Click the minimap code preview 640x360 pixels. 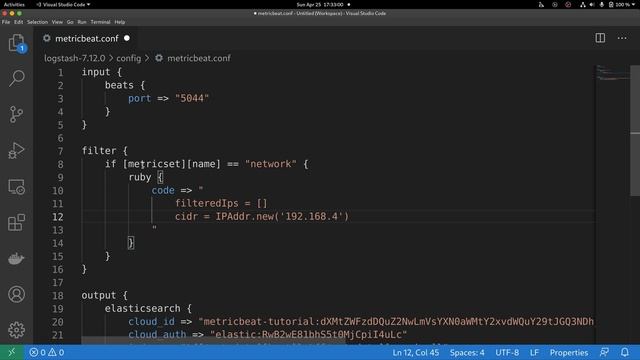tap(612, 72)
